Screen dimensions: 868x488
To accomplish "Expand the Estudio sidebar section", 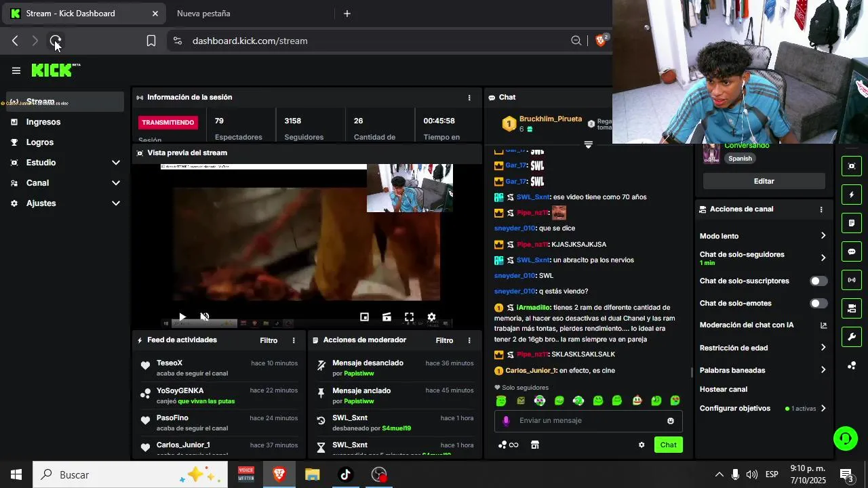I will point(66,163).
